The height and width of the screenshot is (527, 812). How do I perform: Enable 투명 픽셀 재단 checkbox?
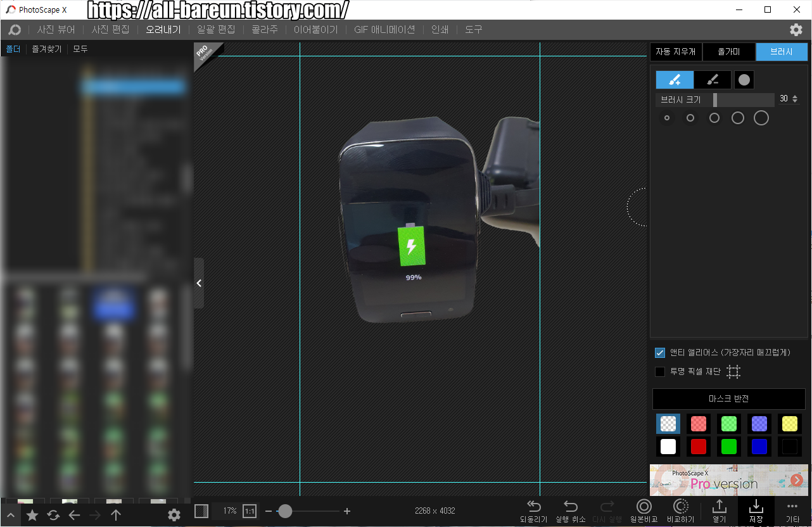660,372
